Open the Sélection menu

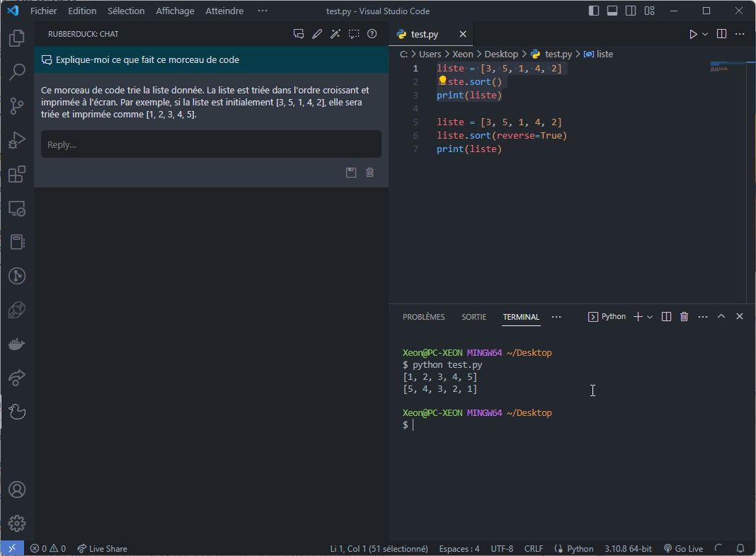[126, 11]
